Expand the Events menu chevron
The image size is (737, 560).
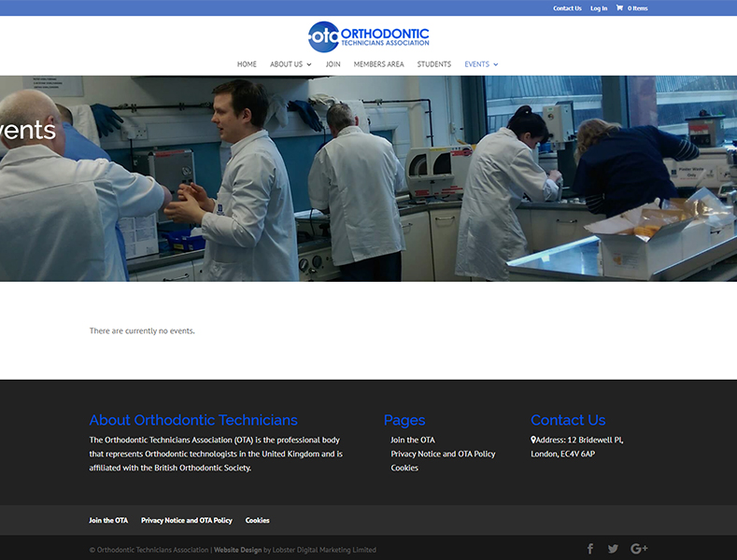pos(496,64)
